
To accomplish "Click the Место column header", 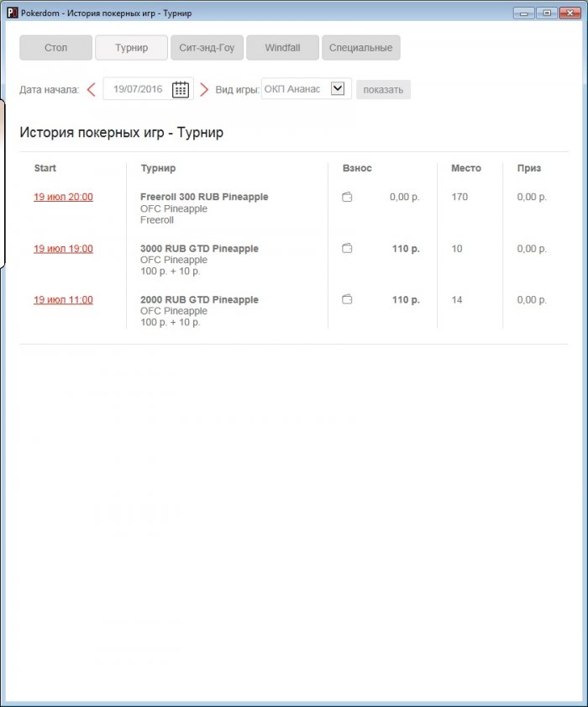I will click(x=466, y=168).
